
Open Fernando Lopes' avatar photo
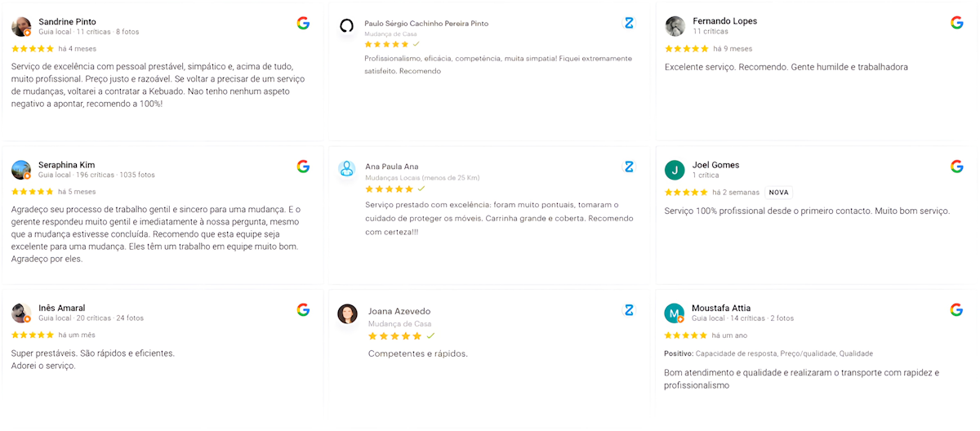click(675, 26)
